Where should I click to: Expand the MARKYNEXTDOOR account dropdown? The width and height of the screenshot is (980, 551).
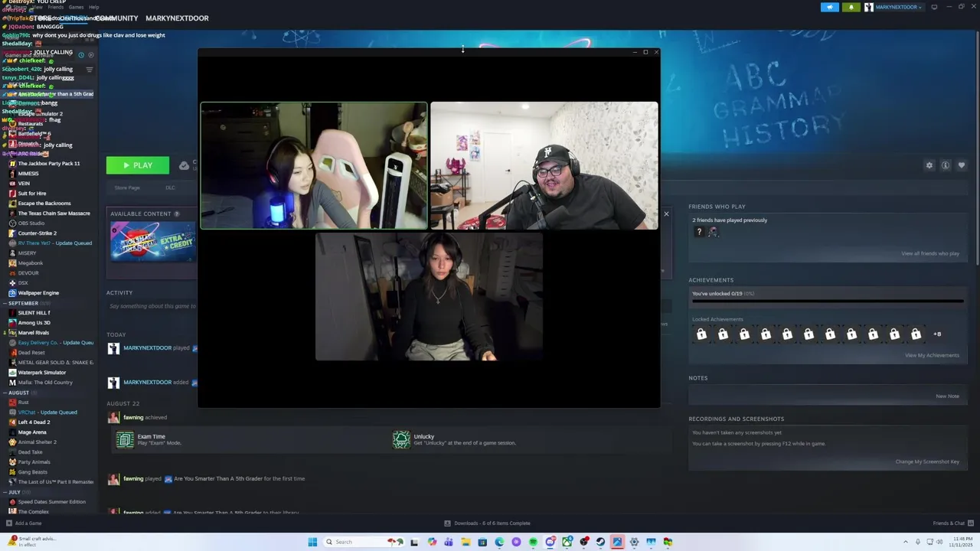[894, 7]
